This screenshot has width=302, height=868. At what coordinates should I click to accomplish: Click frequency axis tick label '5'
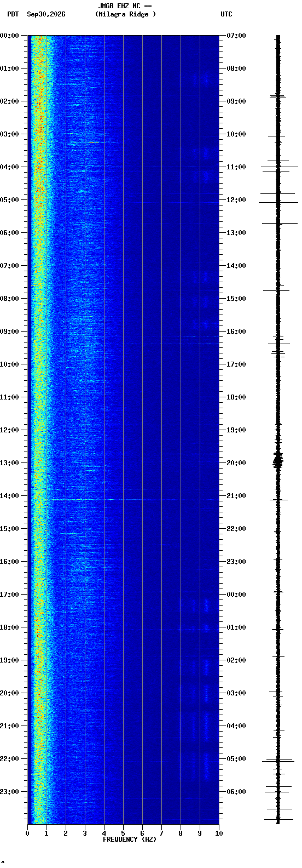(x=123, y=833)
